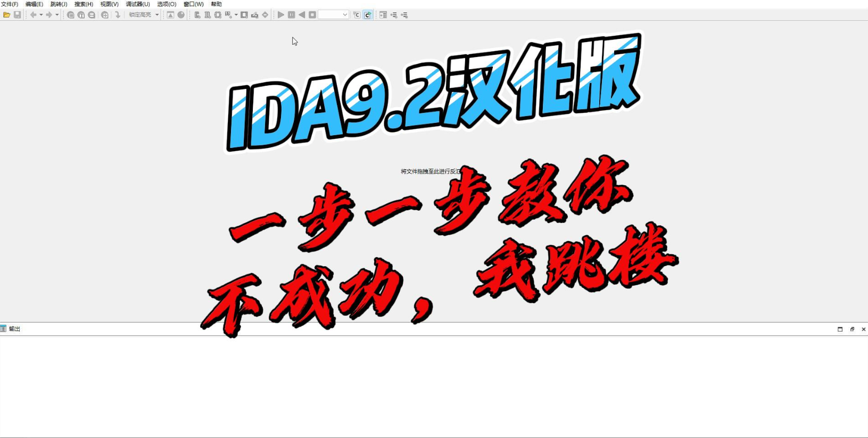This screenshot has height=438, width=868.
Task: Open the debugger selection combo box
Action: 333,15
